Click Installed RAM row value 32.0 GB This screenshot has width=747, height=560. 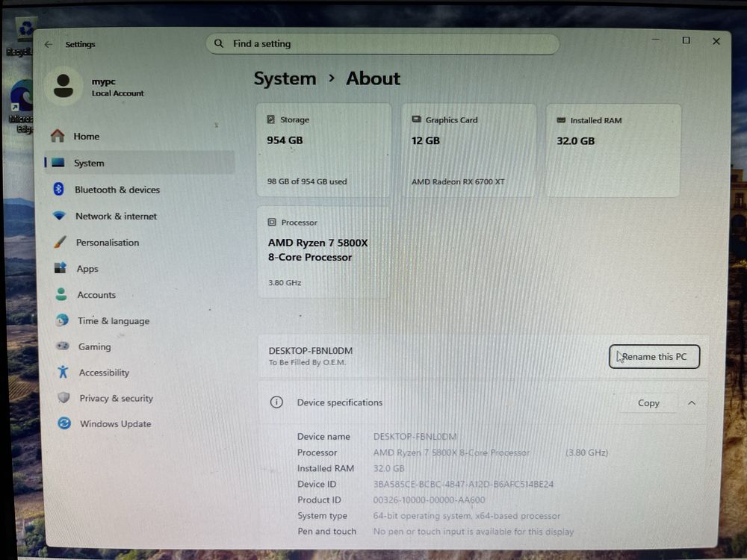tap(388, 468)
